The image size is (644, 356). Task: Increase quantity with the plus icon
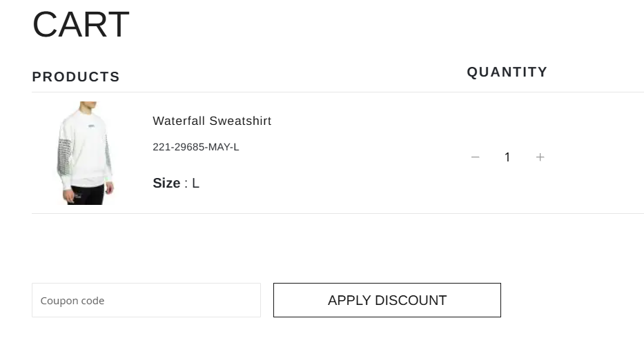pyautogui.click(x=540, y=157)
